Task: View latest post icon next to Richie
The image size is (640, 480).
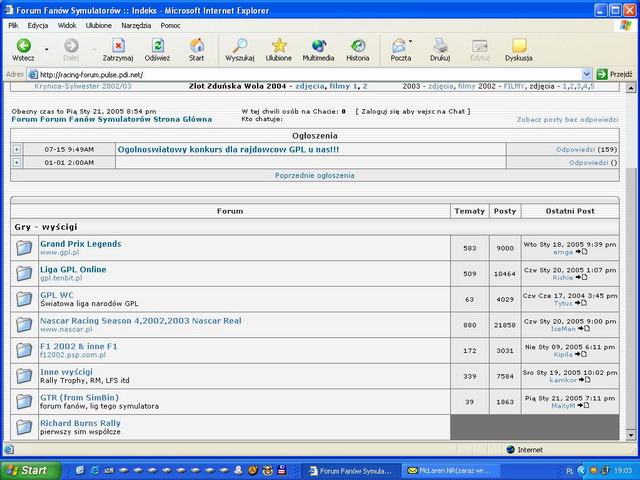Action: pyautogui.click(x=581, y=278)
